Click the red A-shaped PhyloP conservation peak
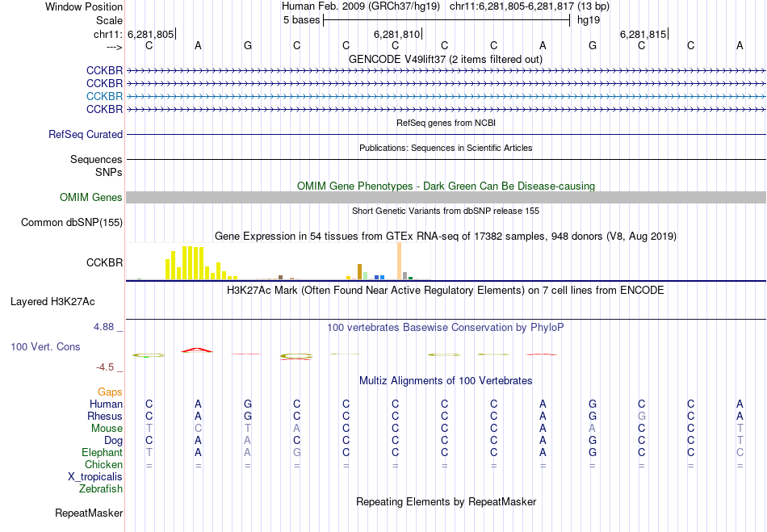Screen dimensions: 767x532 pyautogui.click(x=197, y=350)
